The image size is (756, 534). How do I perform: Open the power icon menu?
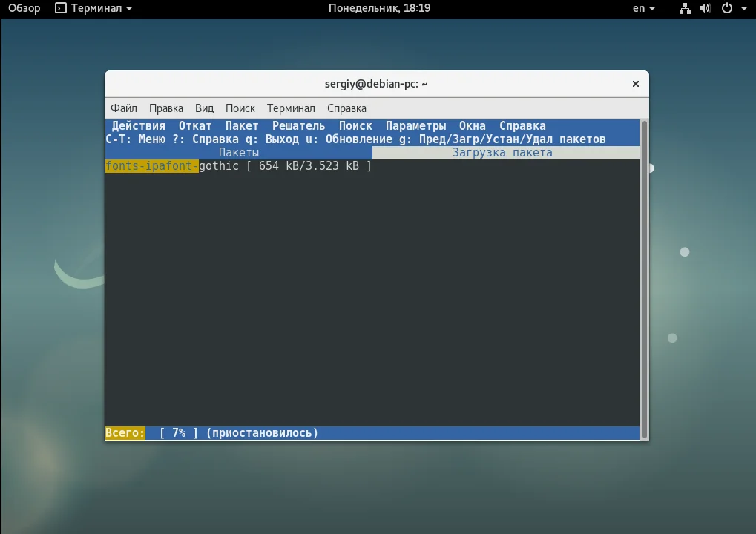click(x=726, y=8)
